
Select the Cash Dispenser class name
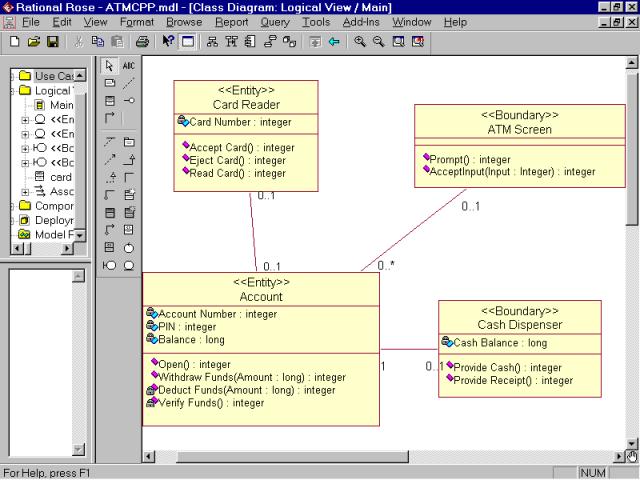click(520, 325)
